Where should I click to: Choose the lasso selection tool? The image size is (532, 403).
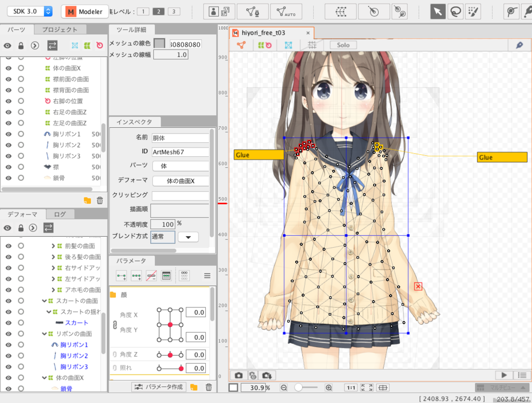tap(455, 11)
